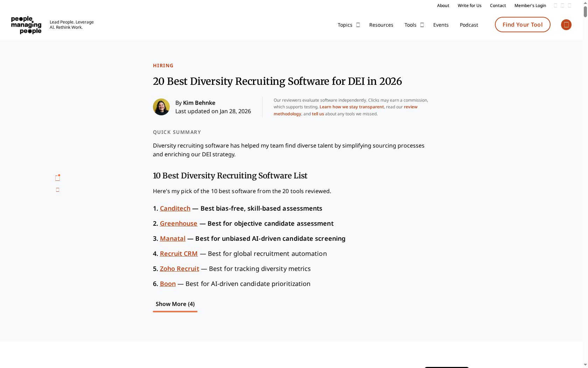Screen dimensions: 588x368
Task: Open the Write for Us page
Action: pos(469,5)
